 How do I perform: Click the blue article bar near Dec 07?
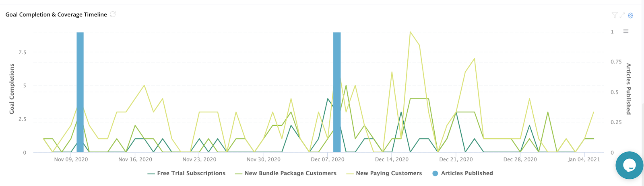tap(337, 92)
